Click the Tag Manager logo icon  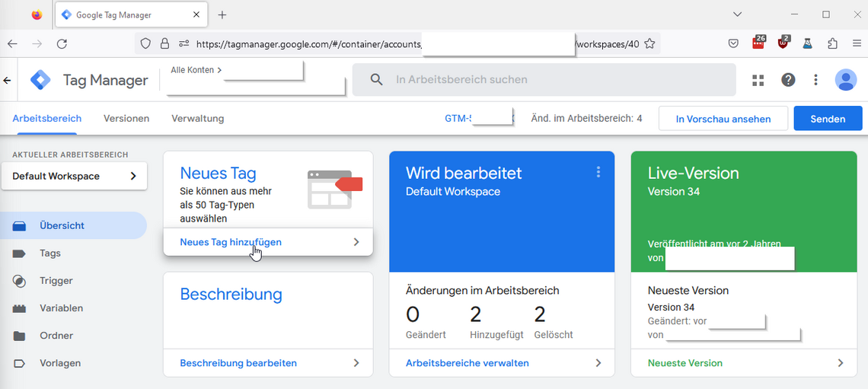[40, 80]
